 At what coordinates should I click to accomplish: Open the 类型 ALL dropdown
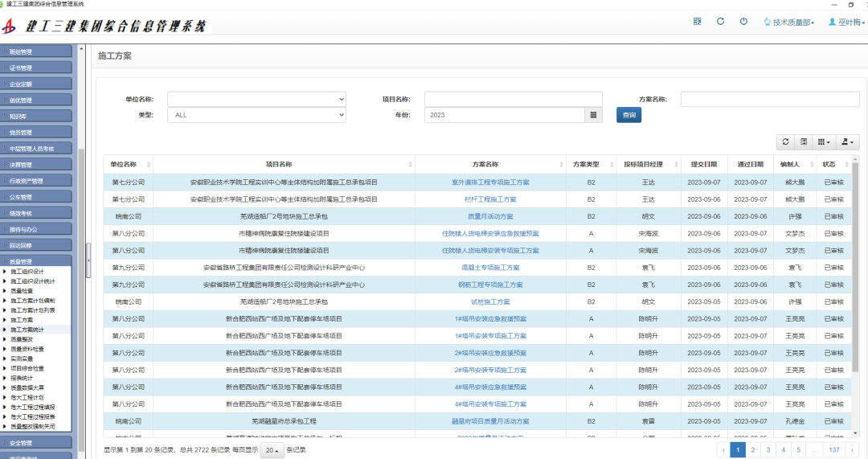256,115
